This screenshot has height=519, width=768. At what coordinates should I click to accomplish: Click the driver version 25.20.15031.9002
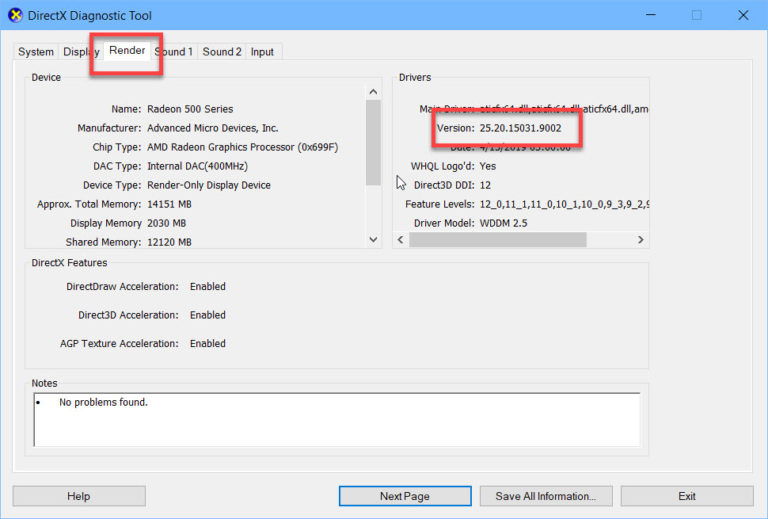tap(521, 128)
